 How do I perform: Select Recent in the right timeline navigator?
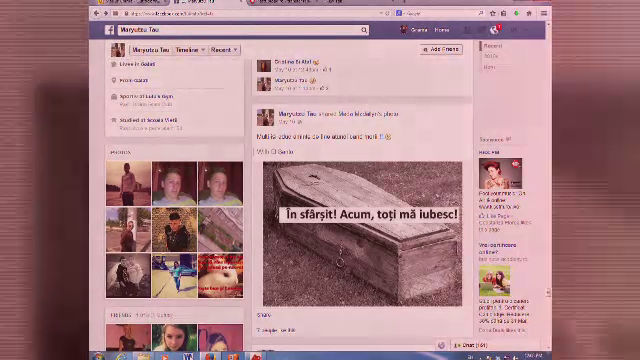tap(493, 46)
